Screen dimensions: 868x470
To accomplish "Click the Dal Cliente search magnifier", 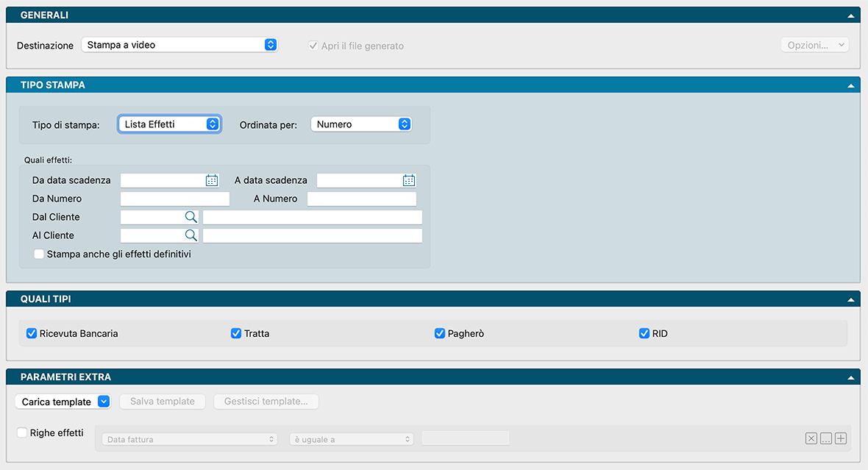I will [x=191, y=217].
